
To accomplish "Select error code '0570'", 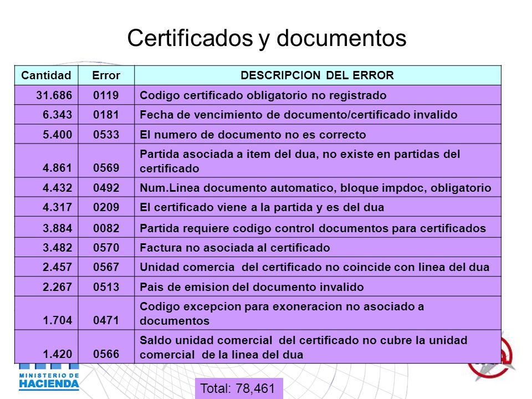I will 106,248.
